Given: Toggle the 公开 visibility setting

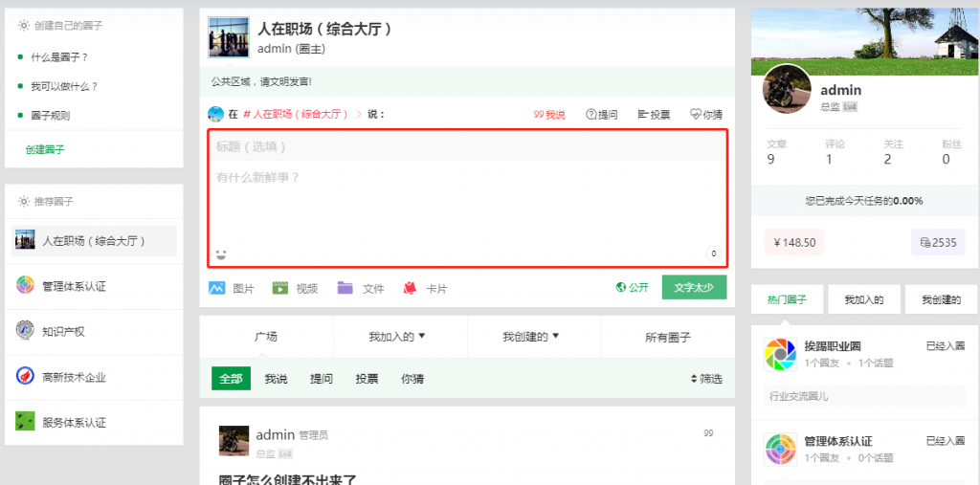Looking at the screenshot, I should click(632, 288).
